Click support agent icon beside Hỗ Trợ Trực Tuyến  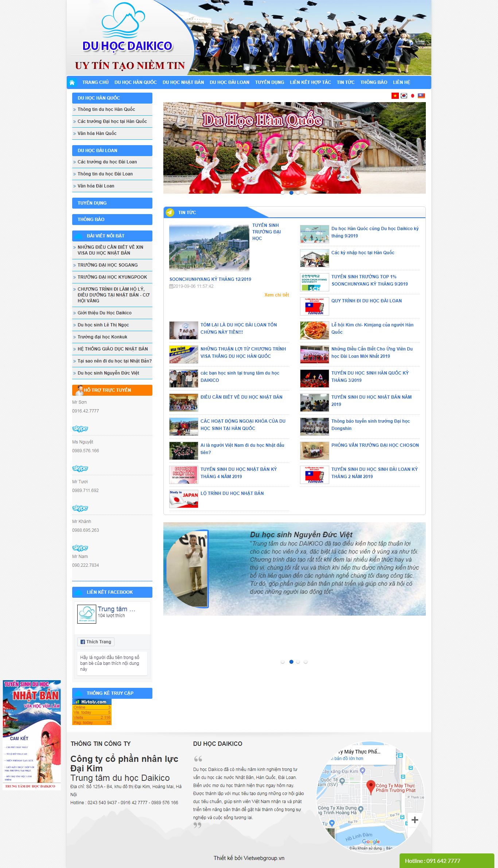79,390
